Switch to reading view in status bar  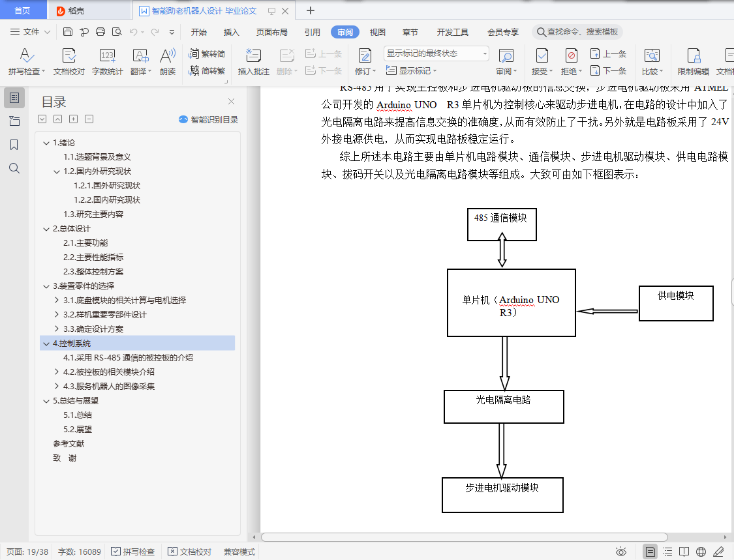click(684, 552)
